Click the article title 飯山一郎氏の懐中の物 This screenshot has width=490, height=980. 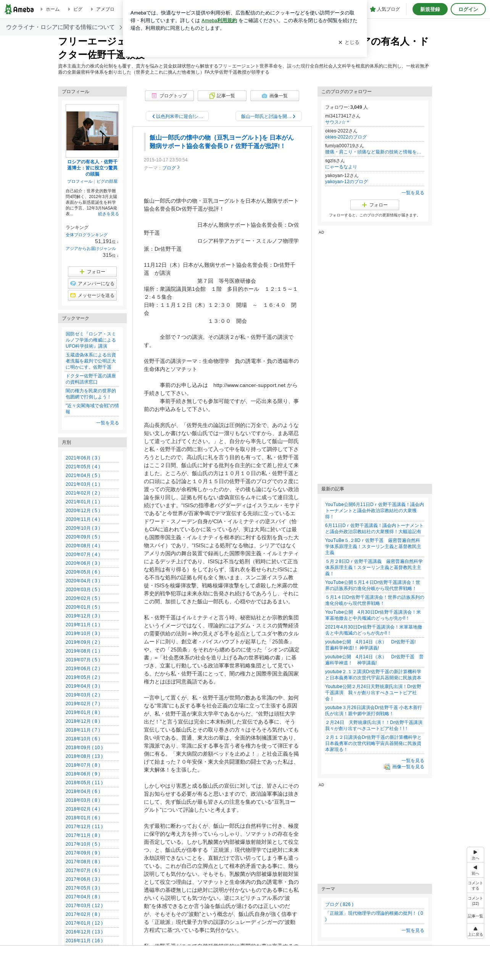pyautogui.click(x=221, y=142)
